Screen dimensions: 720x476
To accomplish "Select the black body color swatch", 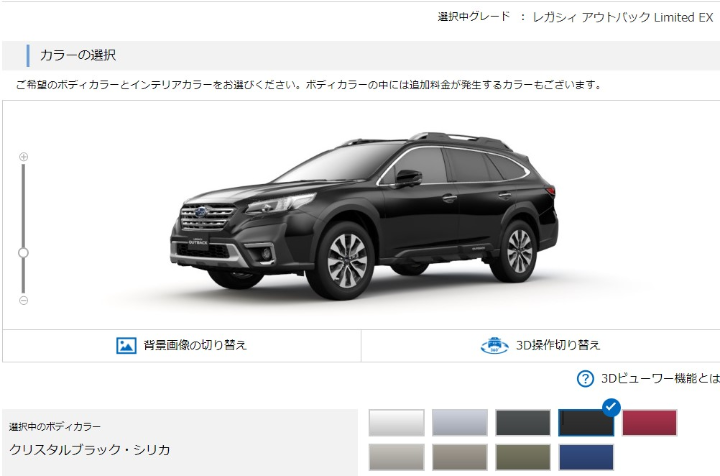I will pyautogui.click(x=586, y=422).
